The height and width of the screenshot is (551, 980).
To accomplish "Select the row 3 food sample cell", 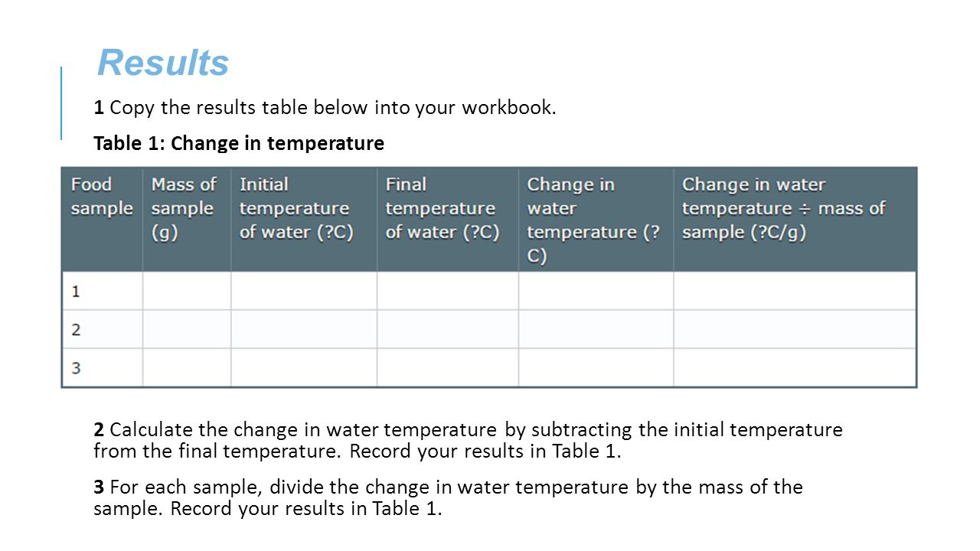I will 102,367.
